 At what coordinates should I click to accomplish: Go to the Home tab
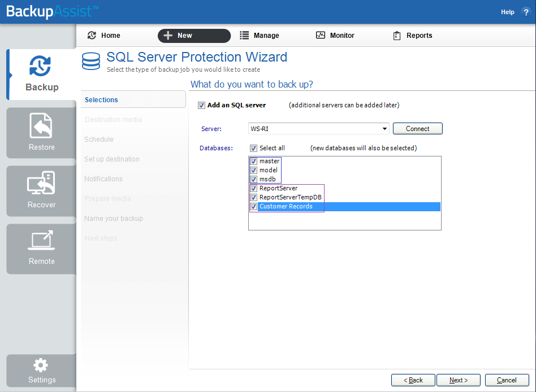tap(110, 36)
